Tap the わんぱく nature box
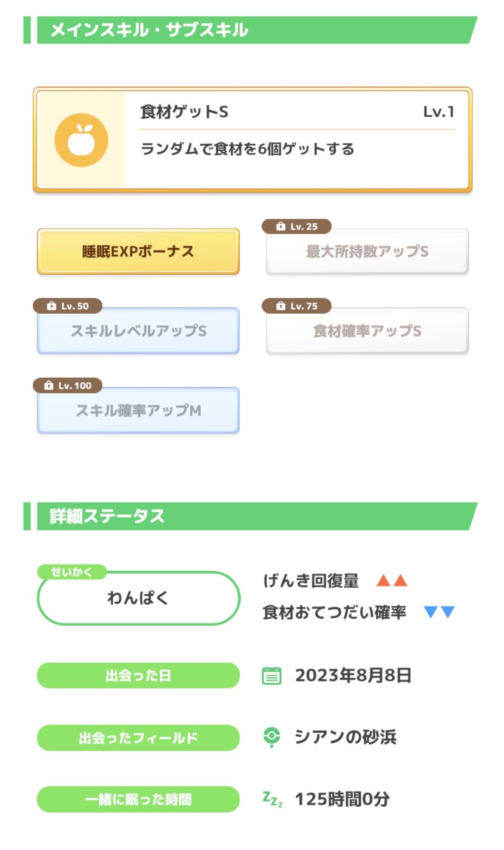 (x=138, y=598)
